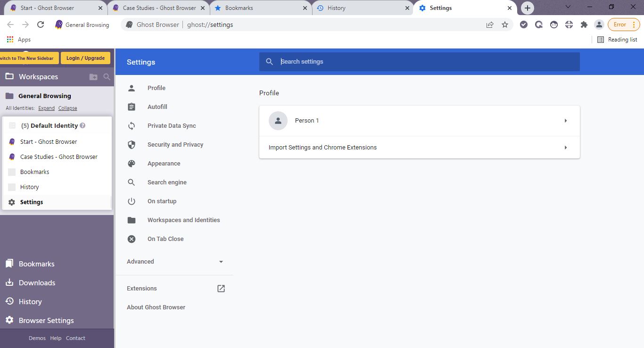Click the browser back arrow

click(x=10, y=25)
